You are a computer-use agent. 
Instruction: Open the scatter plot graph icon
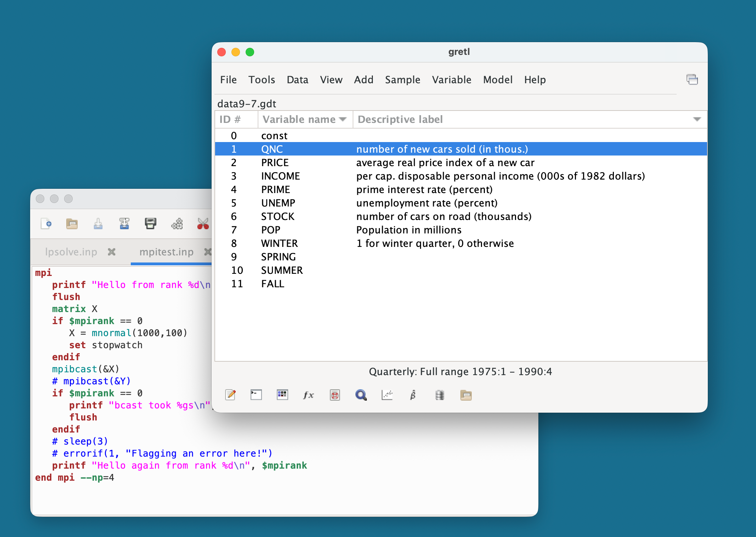coord(387,395)
